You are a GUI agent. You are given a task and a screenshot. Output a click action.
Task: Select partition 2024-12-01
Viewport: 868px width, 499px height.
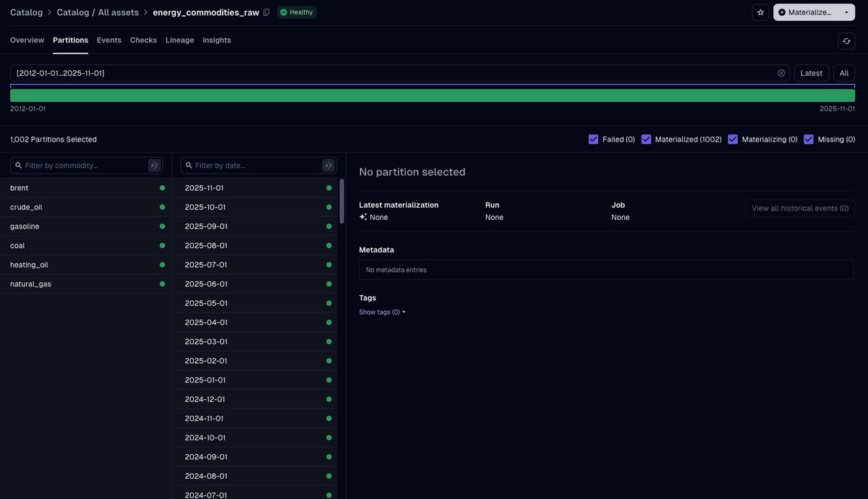[255, 399]
